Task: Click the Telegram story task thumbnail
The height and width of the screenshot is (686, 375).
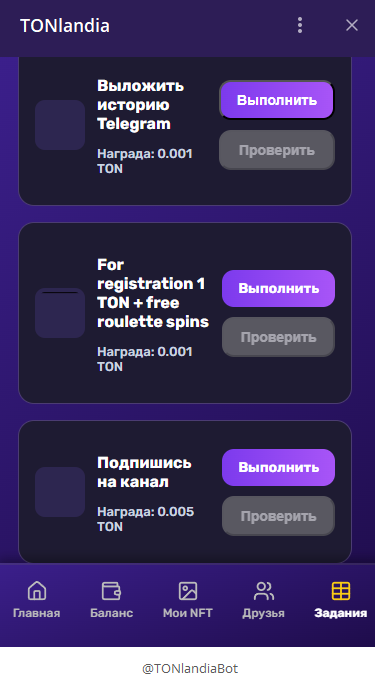Action: click(60, 125)
